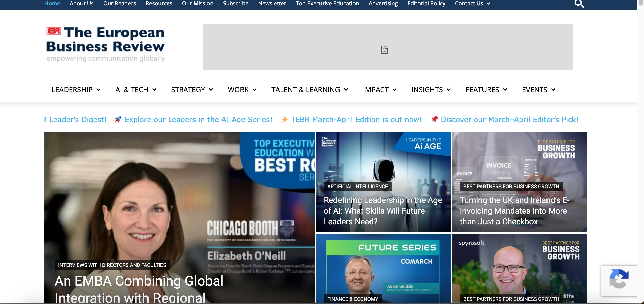The width and height of the screenshot is (644, 304).
Task: Go to the Home page link
Action: [x=52, y=4]
